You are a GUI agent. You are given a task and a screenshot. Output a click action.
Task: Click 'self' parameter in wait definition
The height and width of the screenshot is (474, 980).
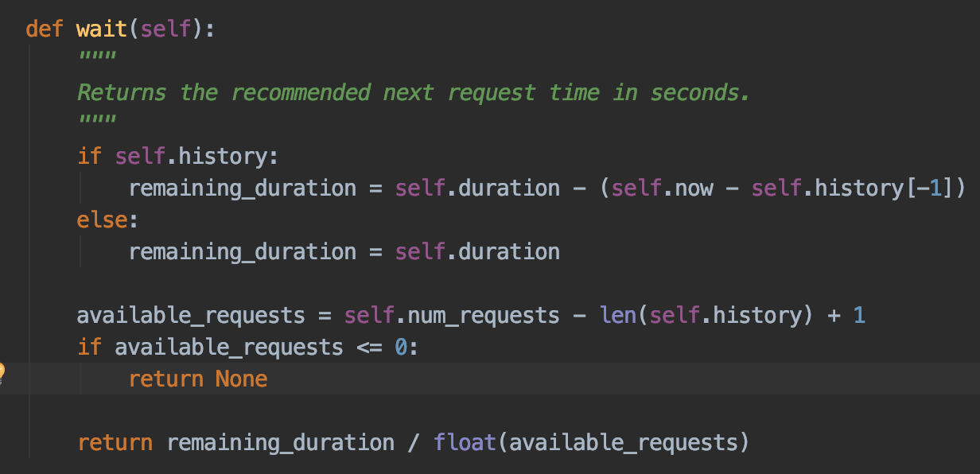[166, 29]
